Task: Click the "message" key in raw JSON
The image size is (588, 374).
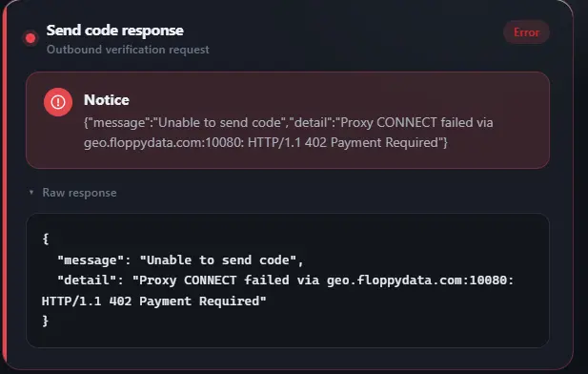Action: (x=91, y=260)
